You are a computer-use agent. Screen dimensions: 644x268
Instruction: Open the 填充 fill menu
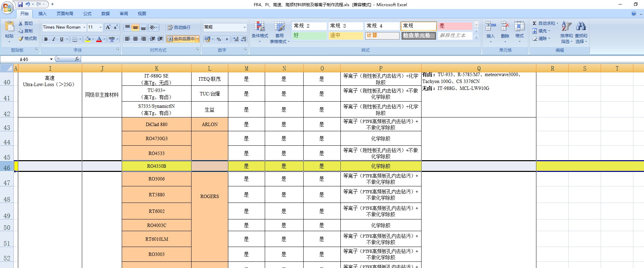(542, 31)
